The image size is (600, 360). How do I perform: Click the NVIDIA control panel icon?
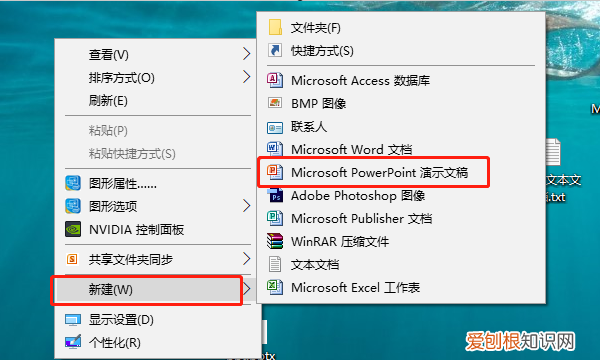tap(73, 229)
